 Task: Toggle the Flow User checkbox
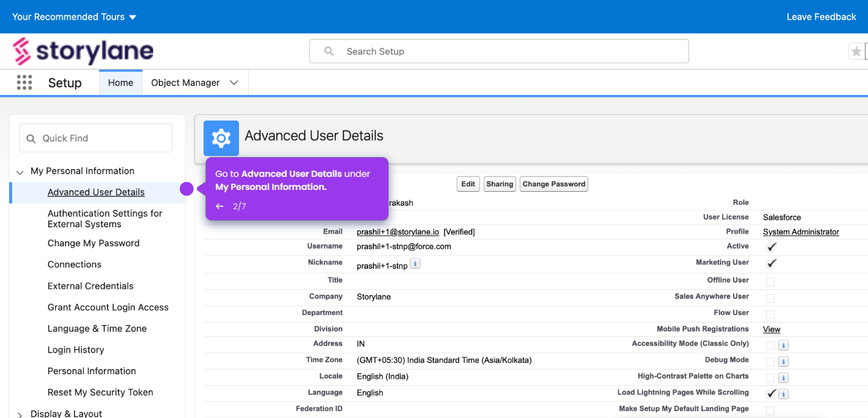point(770,314)
